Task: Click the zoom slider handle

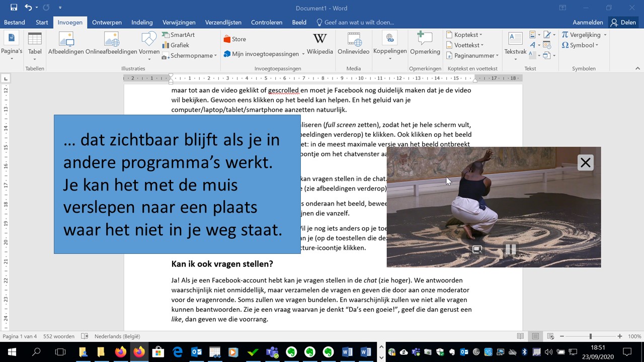Action: tap(591, 336)
